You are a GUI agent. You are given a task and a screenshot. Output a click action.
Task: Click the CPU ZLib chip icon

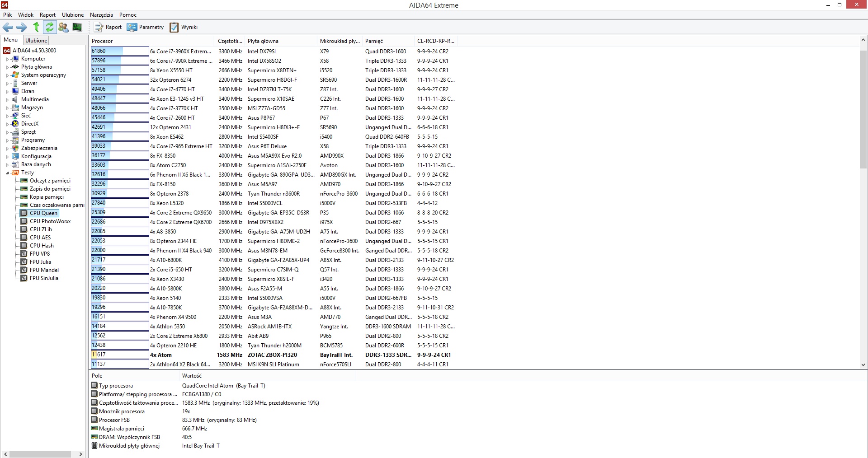click(x=24, y=229)
